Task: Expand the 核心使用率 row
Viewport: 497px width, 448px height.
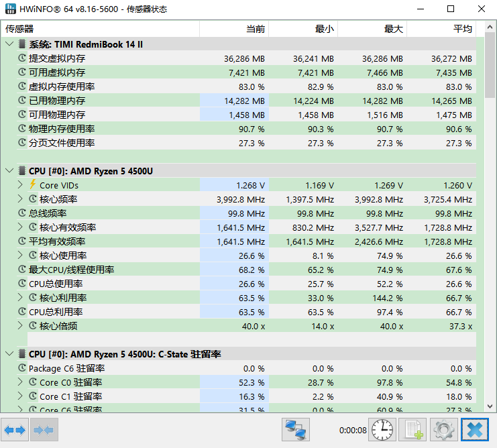Action: tap(20, 255)
